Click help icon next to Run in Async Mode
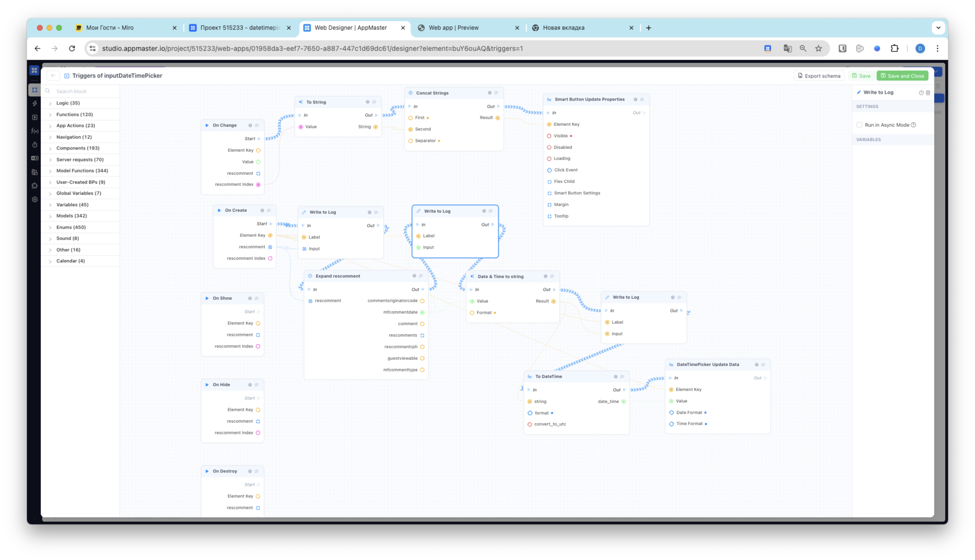 click(x=914, y=125)
